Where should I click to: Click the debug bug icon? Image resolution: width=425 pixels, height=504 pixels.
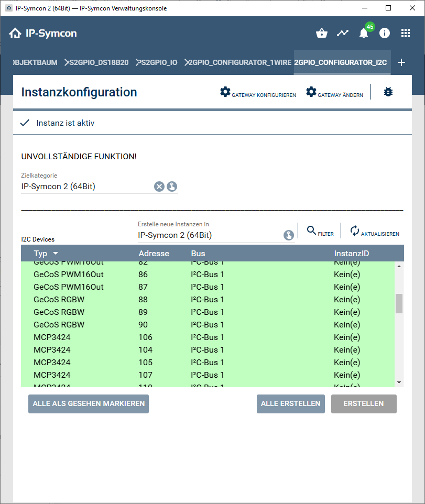(x=388, y=92)
